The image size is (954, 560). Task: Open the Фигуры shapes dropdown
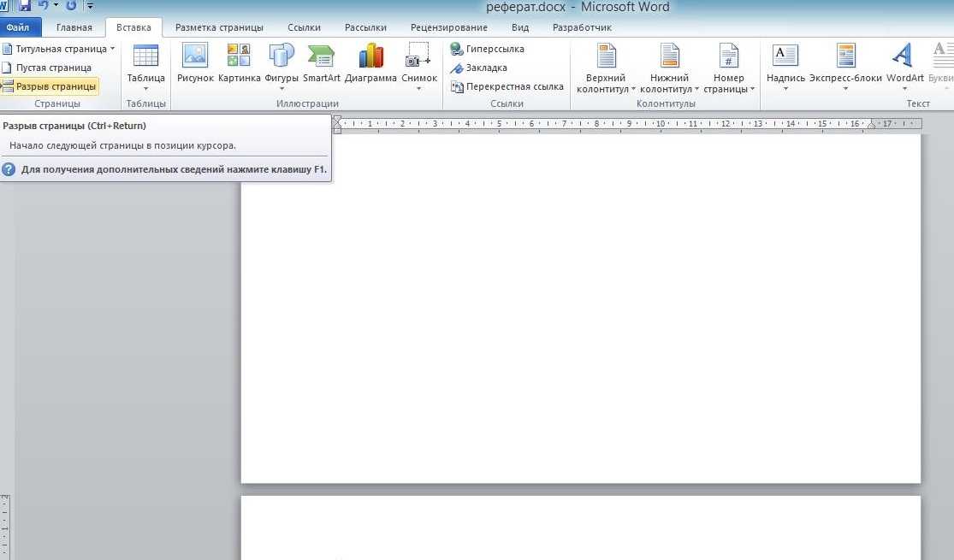[281, 68]
